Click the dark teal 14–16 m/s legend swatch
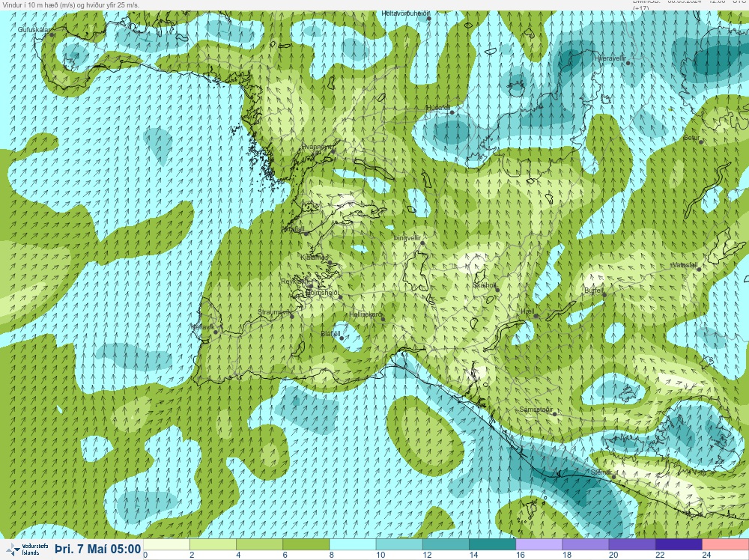The width and height of the screenshot is (749, 560). pyautogui.click(x=493, y=544)
